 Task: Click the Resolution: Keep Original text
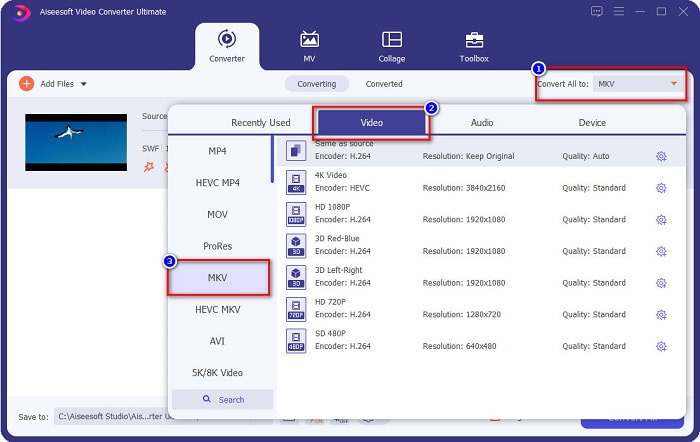coord(468,156)
